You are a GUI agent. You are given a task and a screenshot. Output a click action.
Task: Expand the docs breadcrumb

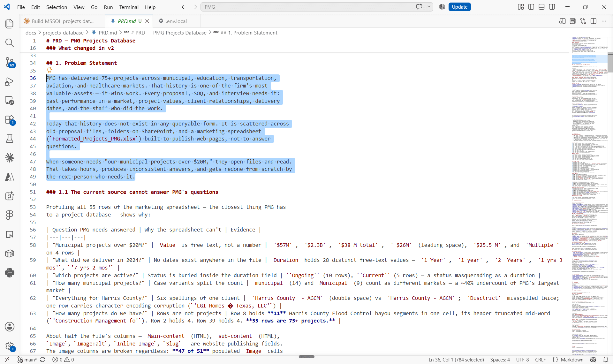pos(31,33)
